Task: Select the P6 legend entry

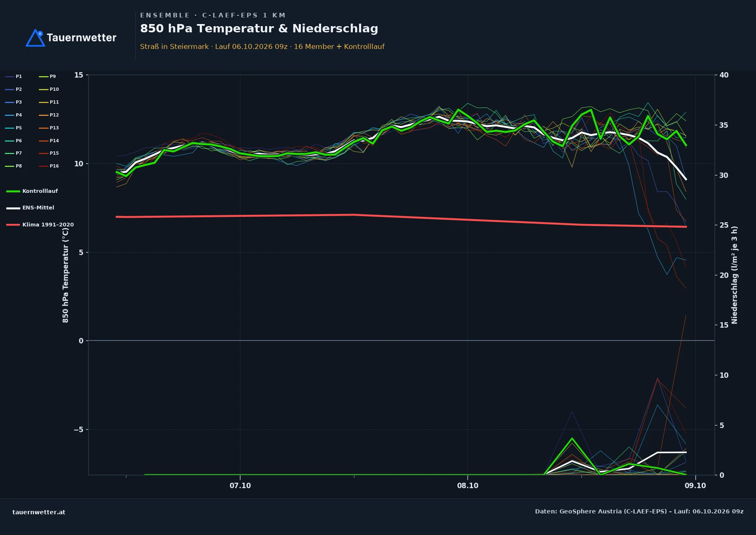Action: pyautogui.click(x=13, y=141)
